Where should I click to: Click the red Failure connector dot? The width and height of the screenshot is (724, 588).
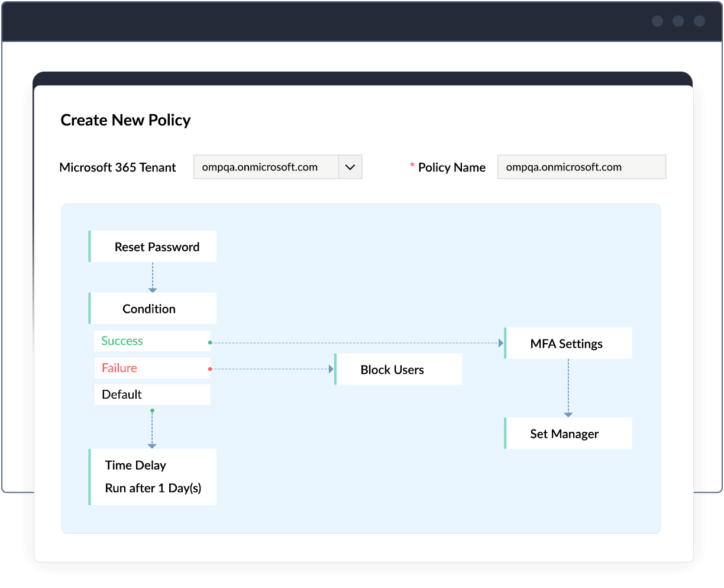coord(209,368)
